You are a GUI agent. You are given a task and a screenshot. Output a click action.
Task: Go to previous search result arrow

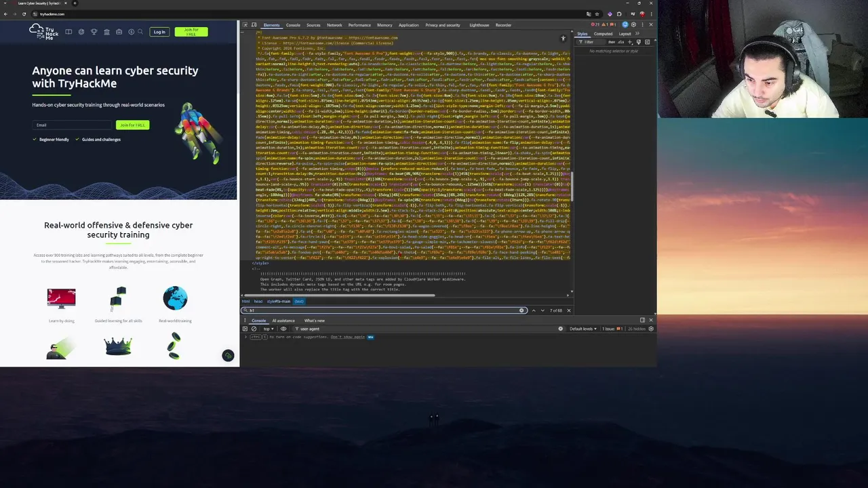point(534,310)
